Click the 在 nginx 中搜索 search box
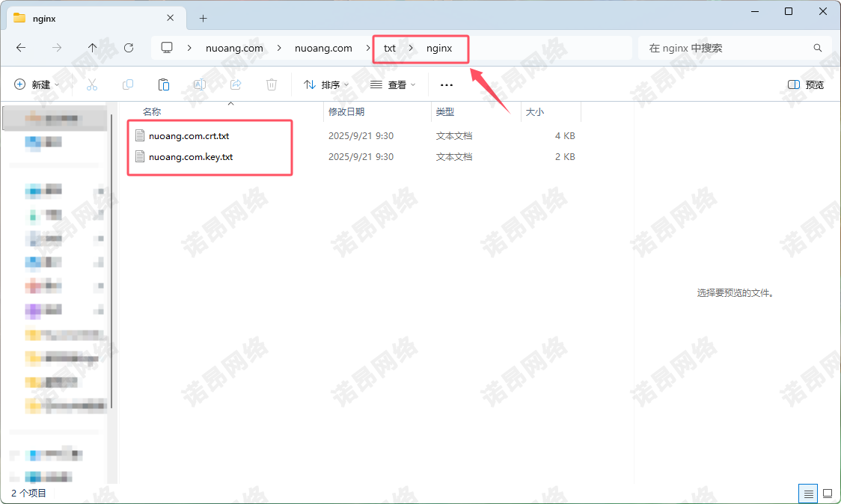841x504 pixels. (726, 48)
